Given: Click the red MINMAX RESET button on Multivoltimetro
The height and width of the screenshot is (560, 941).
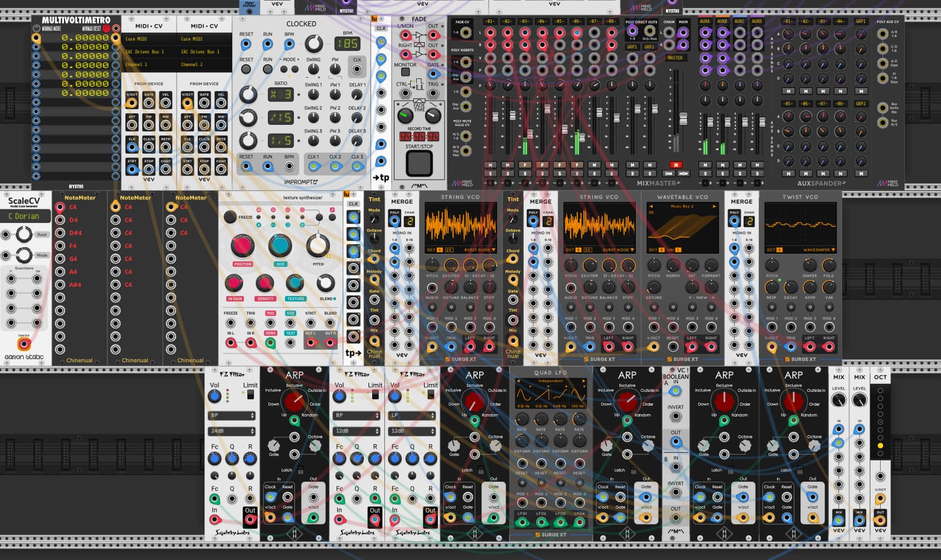Looking at the screenshot, I should point(107,28).
